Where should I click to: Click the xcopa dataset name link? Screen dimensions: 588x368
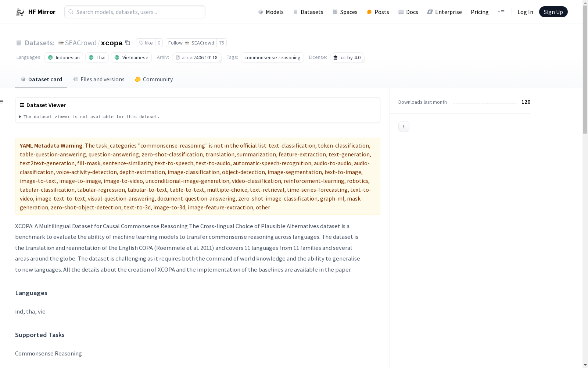coord(112,43)
